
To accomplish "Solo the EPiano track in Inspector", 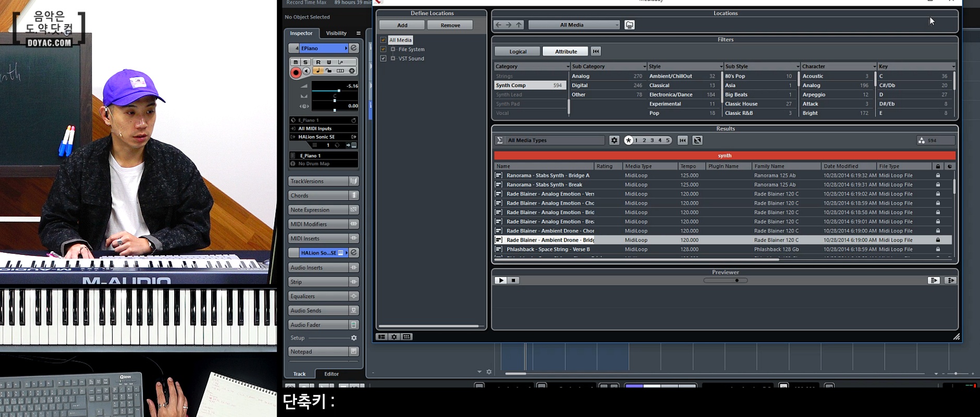I will 305,62.
